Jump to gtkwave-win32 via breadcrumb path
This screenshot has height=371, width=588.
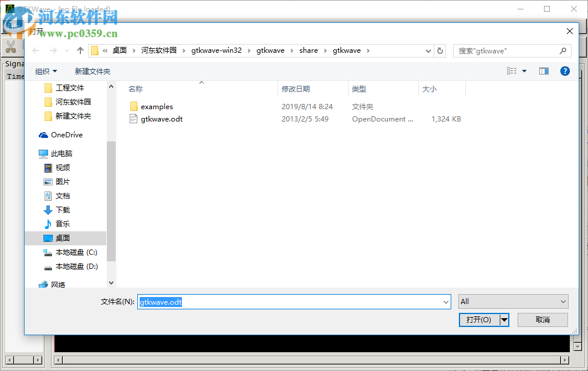pos(216,50)
